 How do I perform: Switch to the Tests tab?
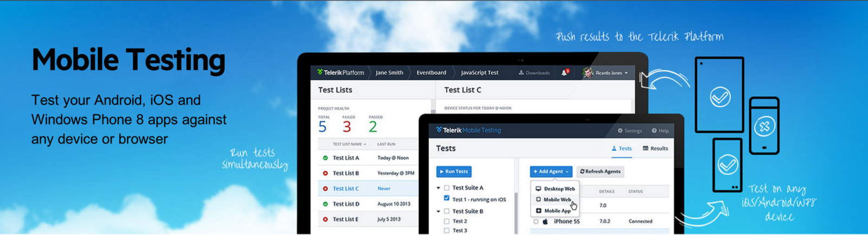(x=622, y=148)
